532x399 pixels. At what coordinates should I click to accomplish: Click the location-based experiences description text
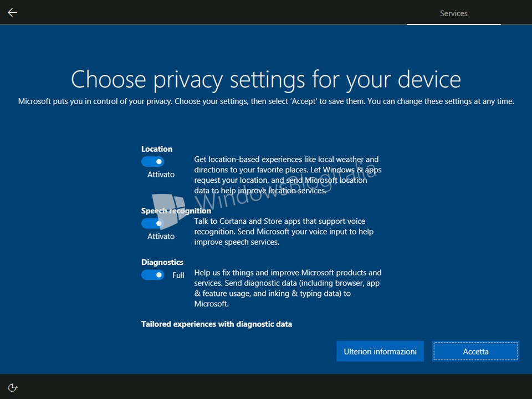tap(288, 175)
